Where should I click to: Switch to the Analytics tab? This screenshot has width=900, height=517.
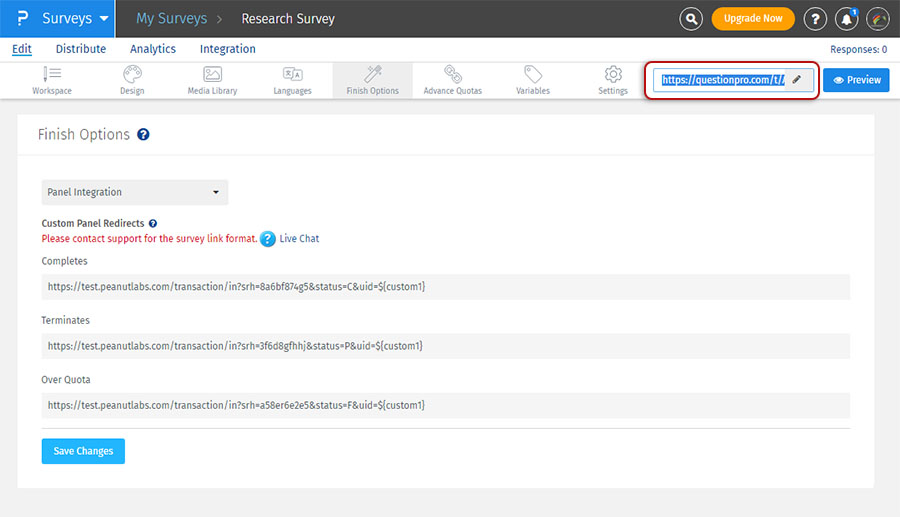click(x=153, y=49)
